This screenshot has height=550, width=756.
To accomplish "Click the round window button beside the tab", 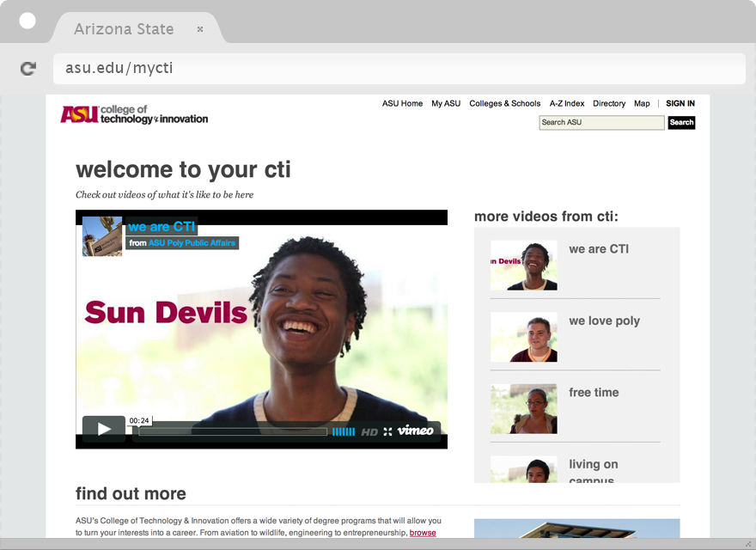I will [x=27, y=21].
